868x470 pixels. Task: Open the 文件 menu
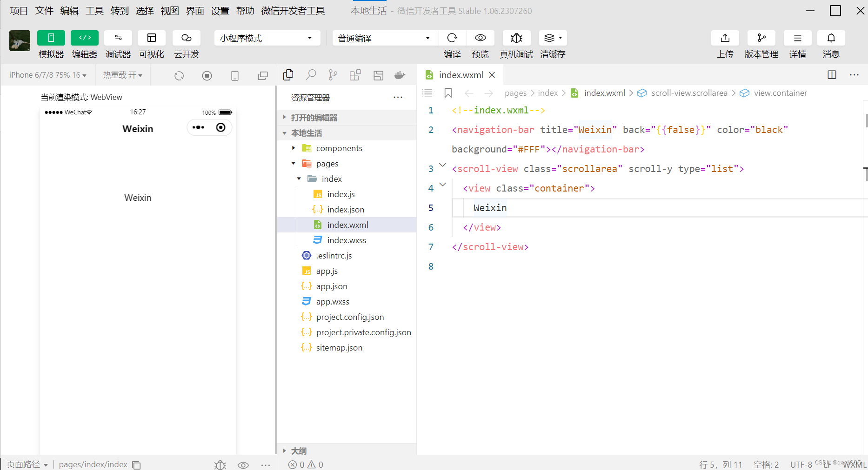[x=44, y=11]
